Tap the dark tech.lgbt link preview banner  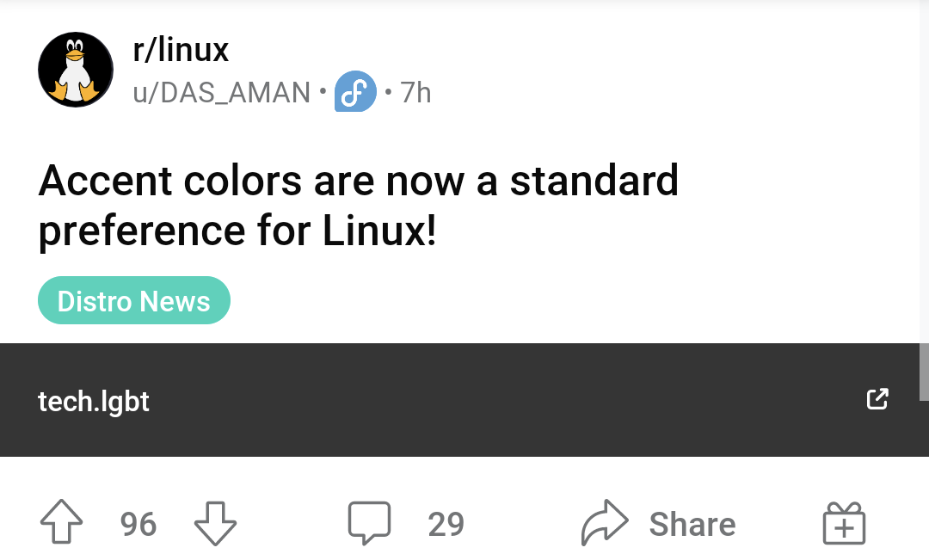click(464, 399)
